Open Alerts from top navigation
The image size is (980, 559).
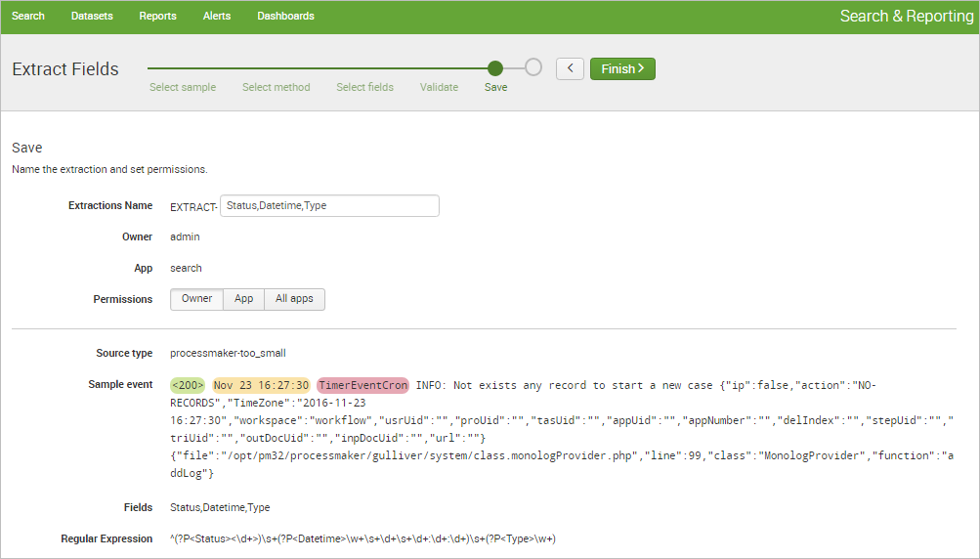pyautogui.click(x=217, y=17)
